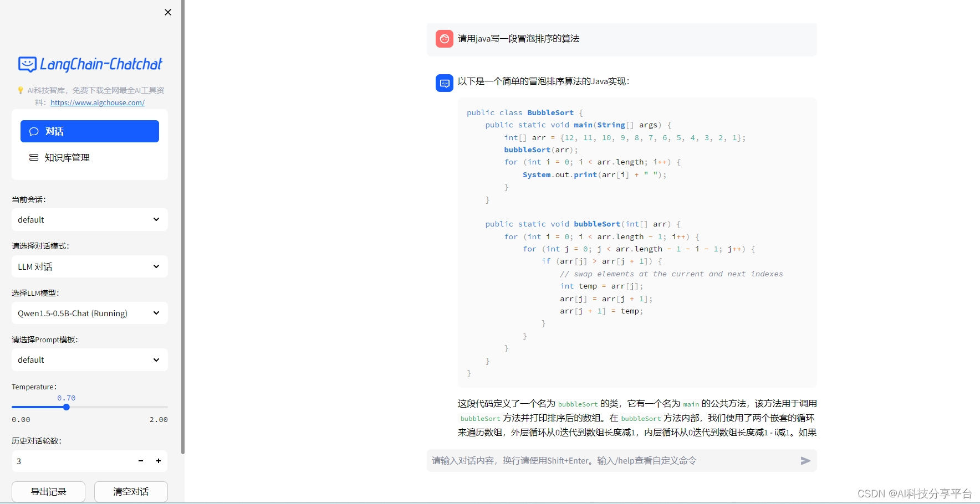Click the 清空对话 button
The image size is (980, 504).
131,491
